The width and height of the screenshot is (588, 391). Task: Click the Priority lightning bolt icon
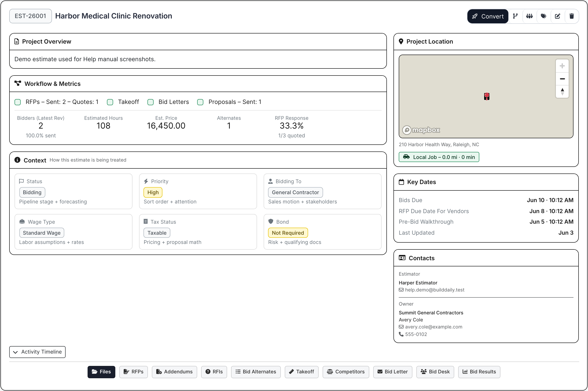[146, 181]
